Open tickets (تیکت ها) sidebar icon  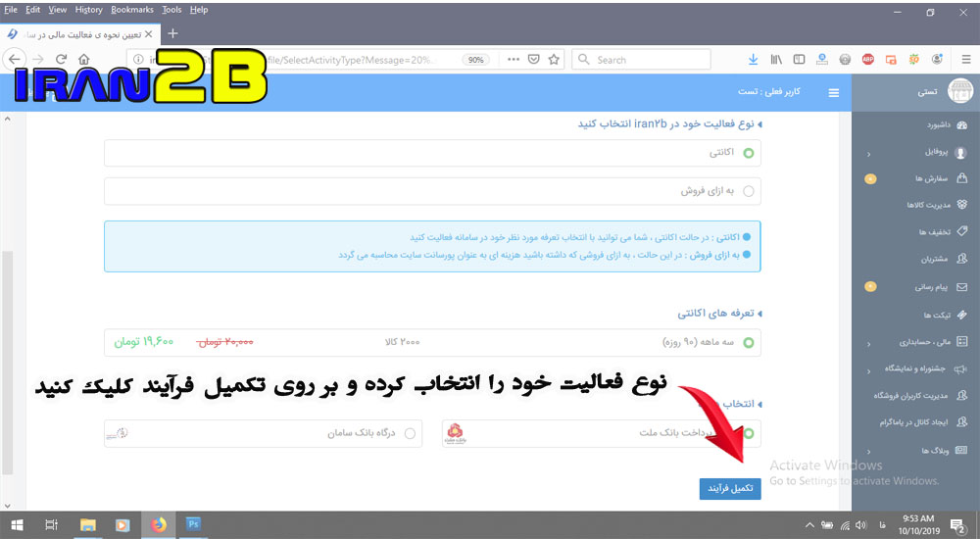point(962,315)
